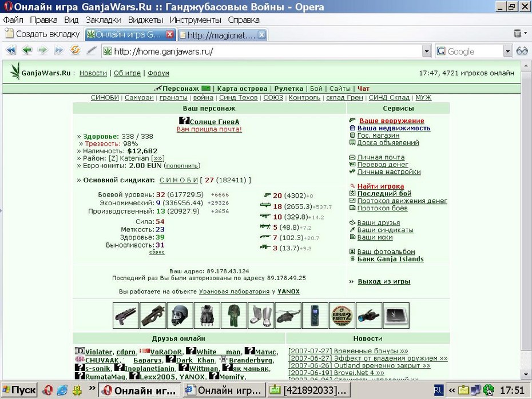Open the Форум link in header
The image size is (532, 399).
tap(158, 73)
